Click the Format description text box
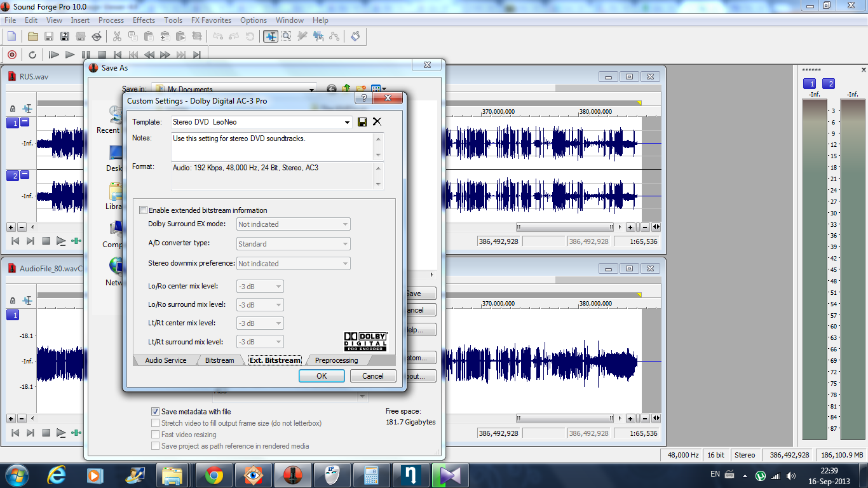868x488 pixels. (273, 176)
